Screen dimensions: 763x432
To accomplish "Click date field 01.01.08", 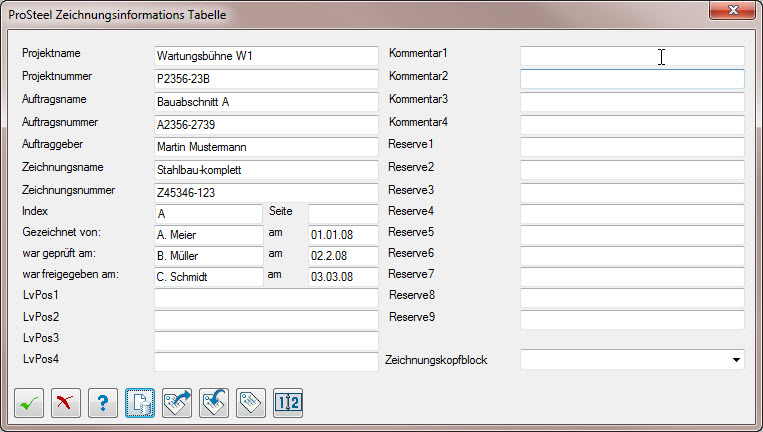I will coord(343,235).
